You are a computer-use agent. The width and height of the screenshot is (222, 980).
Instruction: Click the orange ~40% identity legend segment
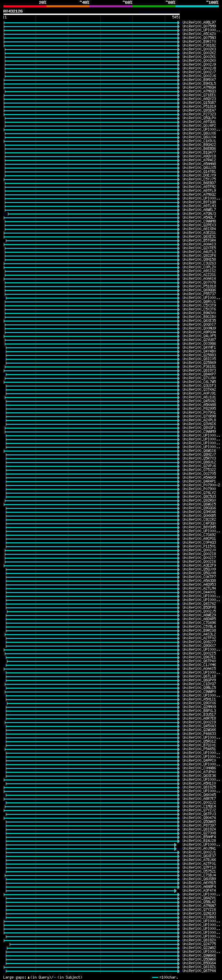68,7
